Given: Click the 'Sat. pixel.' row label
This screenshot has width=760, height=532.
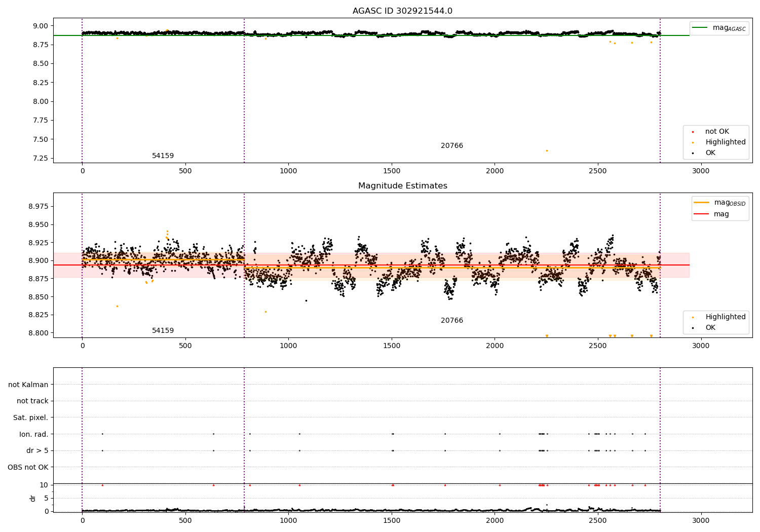Looking at the screenshot, I should [31, 417].
